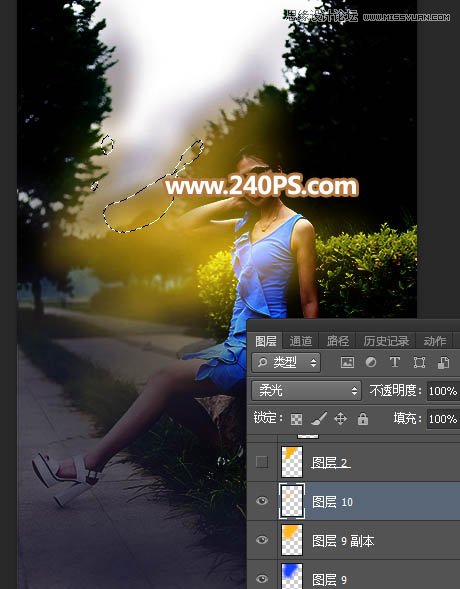Viewport: 460px width, 589px height.
Task: Open the 不透明度 opacity value field
Action: (x=443, y=391)
